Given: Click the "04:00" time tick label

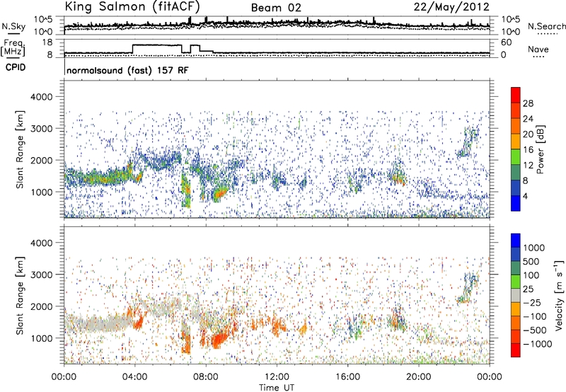Looking at the screenshot, I should [x=135, y=377].
